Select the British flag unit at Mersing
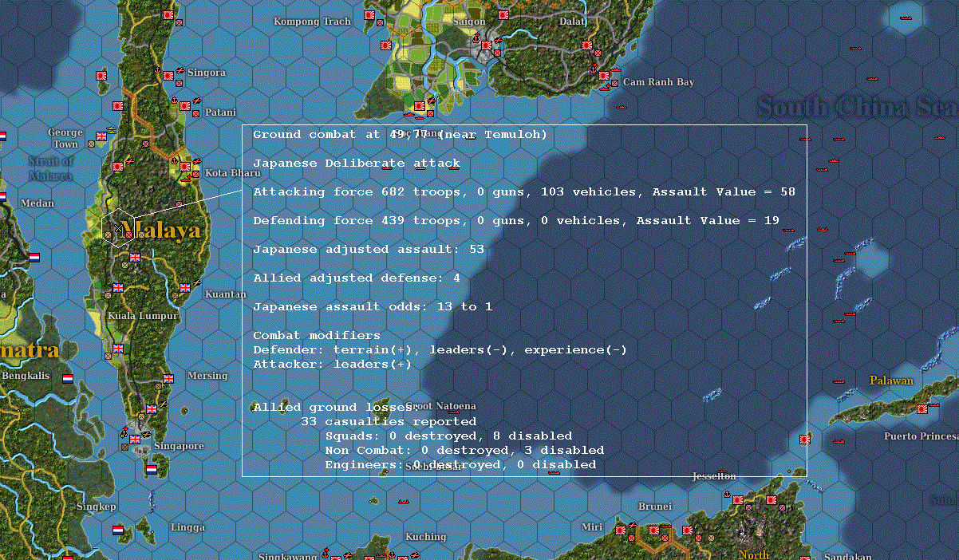The height and width of the screenshot is (560, 959). [x=168, y=379]
